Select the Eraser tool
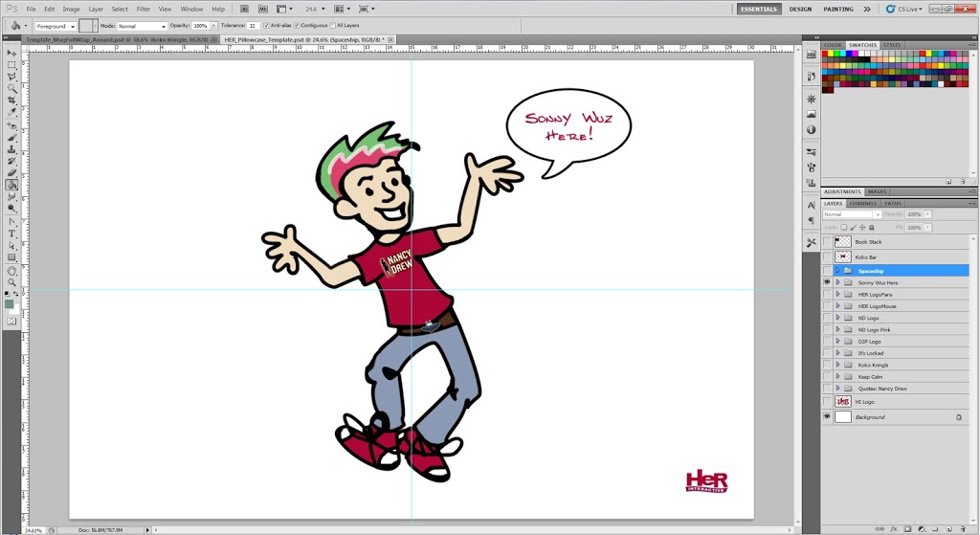980x535 pixels. click(x=11, y=173)
